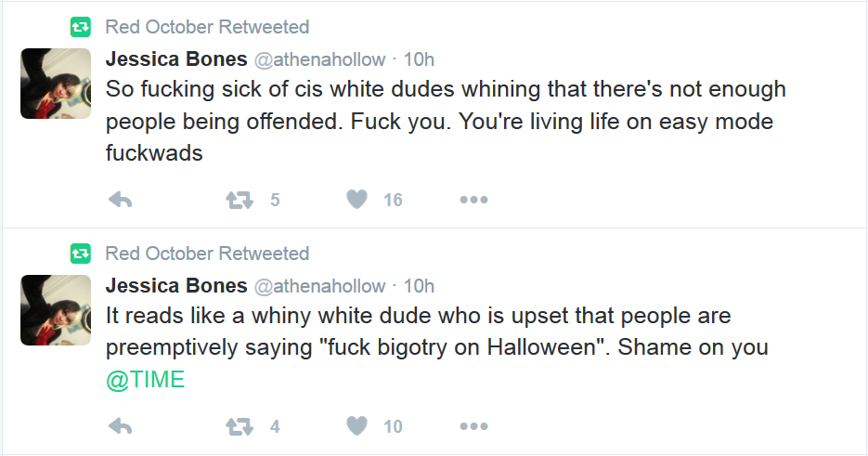868x456 pixels.
Task: Open Jessica Bones profile from second tweet
Action: click(x=176, y=285)
